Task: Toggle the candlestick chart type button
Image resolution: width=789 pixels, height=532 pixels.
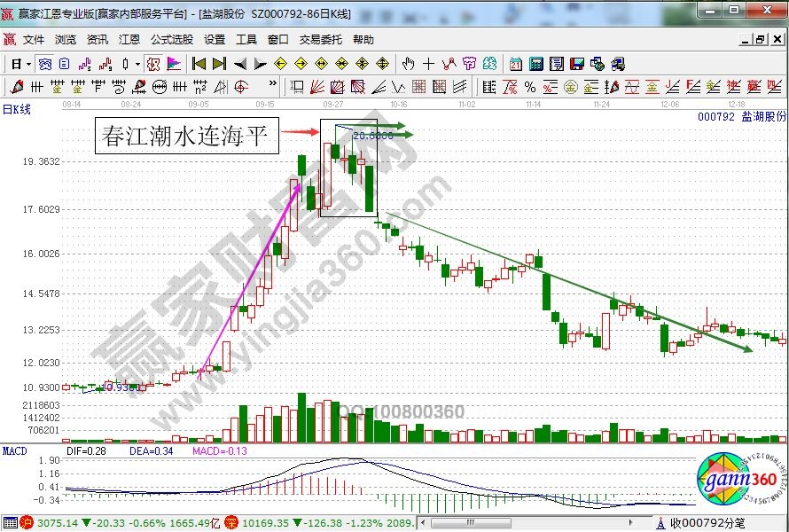Action: point(126,64)
